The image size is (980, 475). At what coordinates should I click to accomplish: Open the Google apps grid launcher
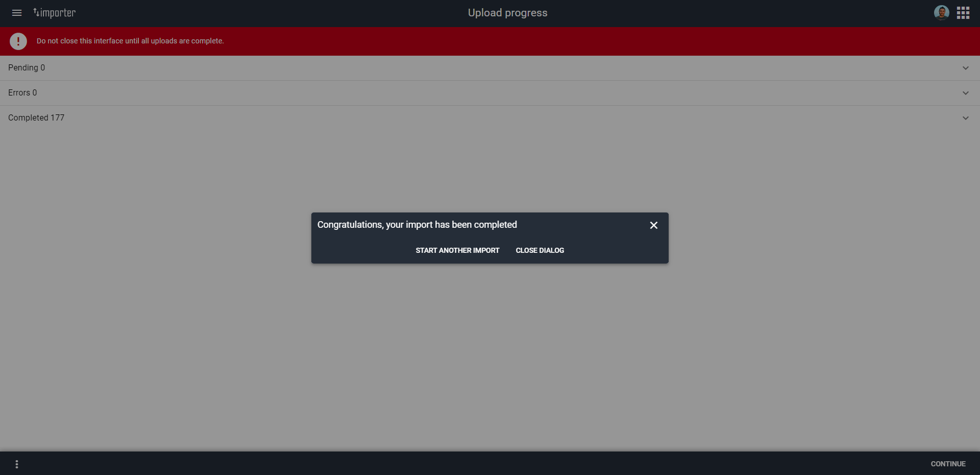click(x=963, y=12)
